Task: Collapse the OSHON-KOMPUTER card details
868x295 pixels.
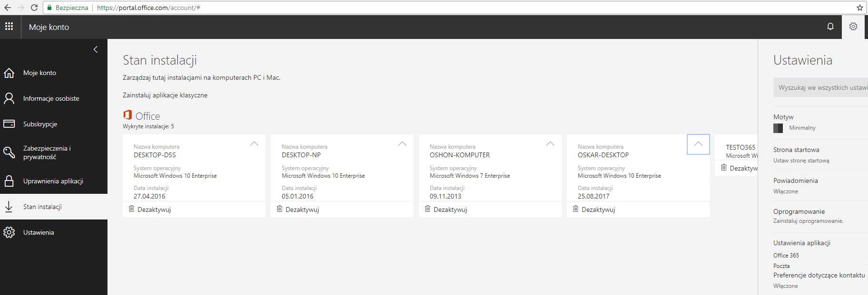Action: click(x=550, y=143)
